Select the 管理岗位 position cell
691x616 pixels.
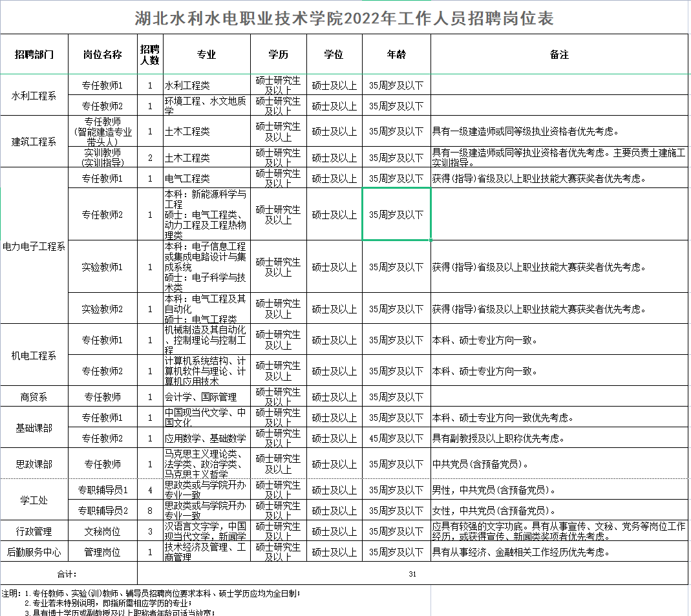[102, 552]
